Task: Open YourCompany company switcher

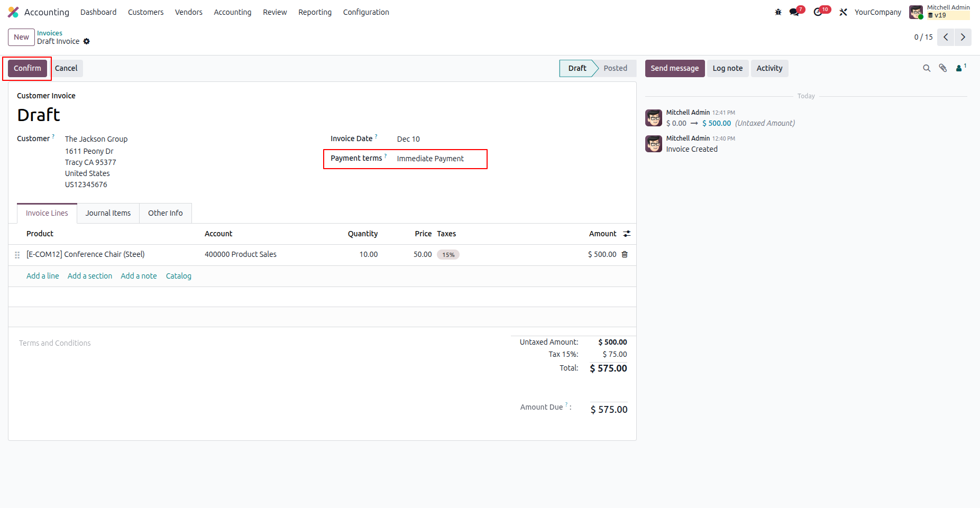Action: click(878, 12)
